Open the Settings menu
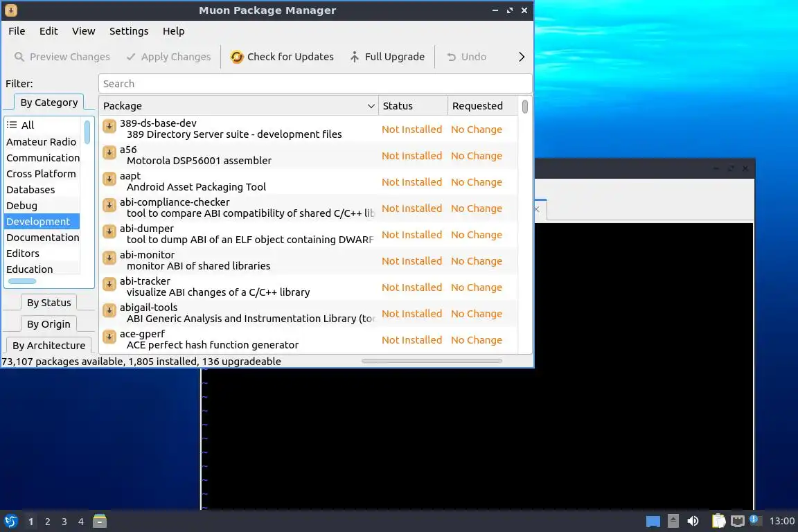This screenshot has width=798, height=532. [x=129, y=31]
